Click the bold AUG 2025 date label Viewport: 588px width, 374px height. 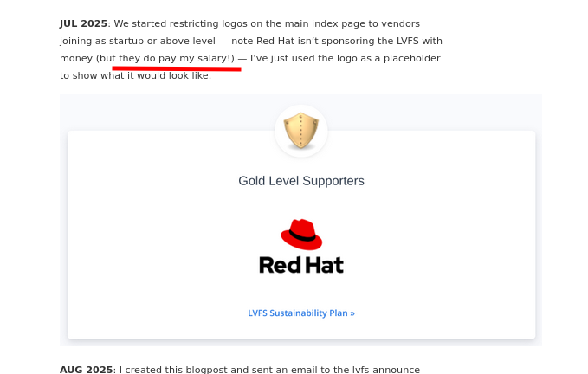point(86,370)
